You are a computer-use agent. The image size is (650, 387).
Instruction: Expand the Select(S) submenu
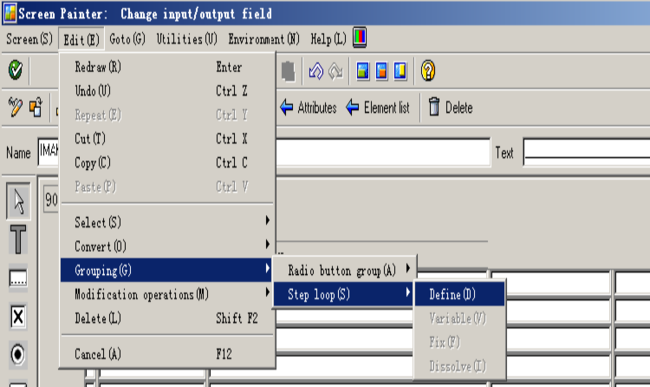pyautogui.click(x=167, y=222)
